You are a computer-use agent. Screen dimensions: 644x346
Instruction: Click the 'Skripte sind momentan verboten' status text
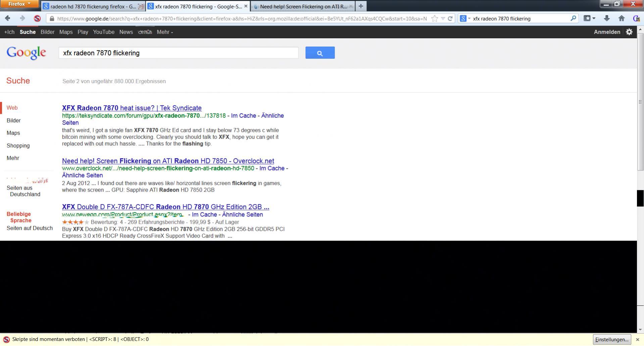(49, 339)
